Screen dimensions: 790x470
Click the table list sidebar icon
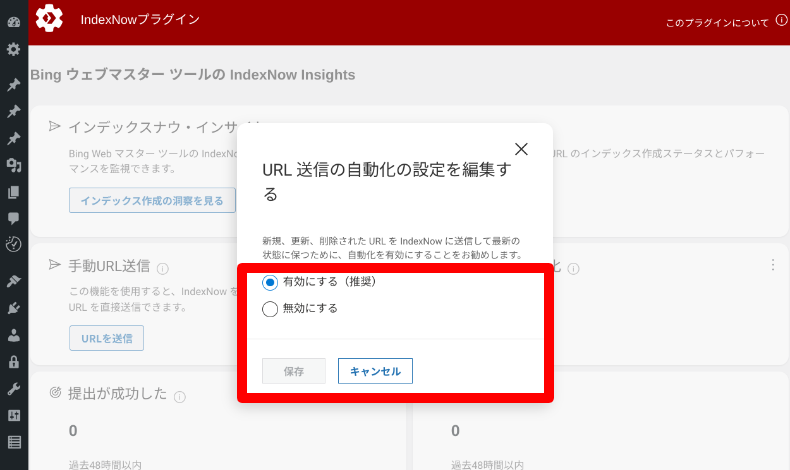coord(14,442)
